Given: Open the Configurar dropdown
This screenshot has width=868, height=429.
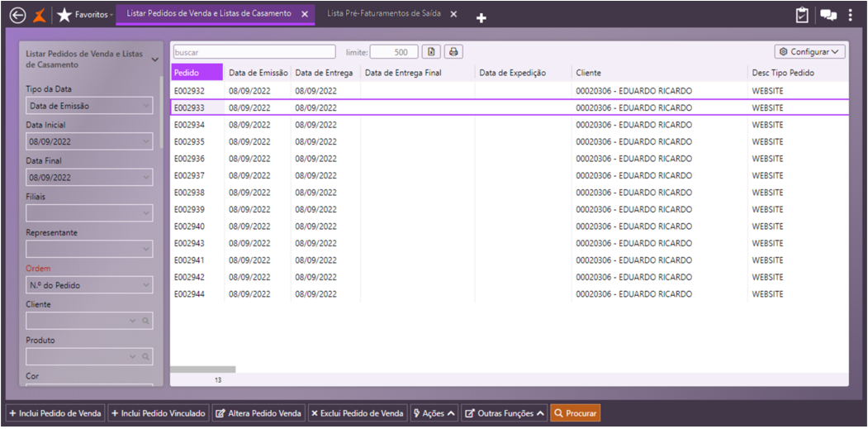Looking at the screenshot, I should (x=810, y=51).
